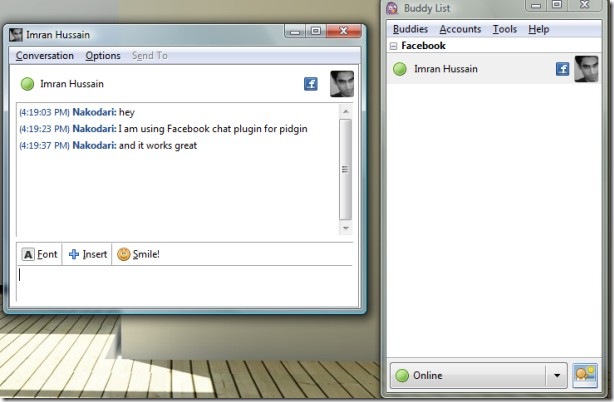Click the message about Facebook chat plugin
This screenshot has height=402, width=614.
tap(163, 129)
